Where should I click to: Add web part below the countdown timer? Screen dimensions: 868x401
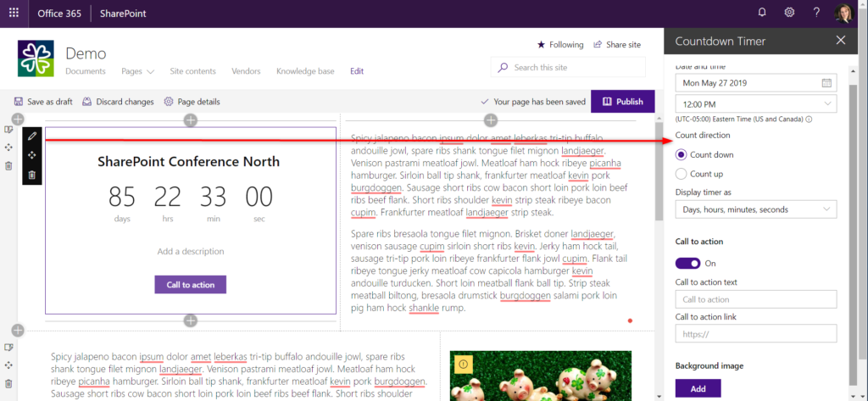191,320
